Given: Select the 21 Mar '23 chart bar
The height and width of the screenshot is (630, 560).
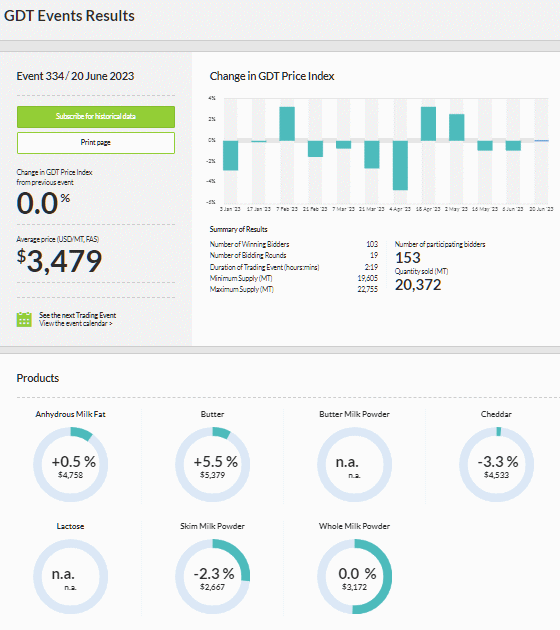Looking at the screenshot, I should pos(372,154).
